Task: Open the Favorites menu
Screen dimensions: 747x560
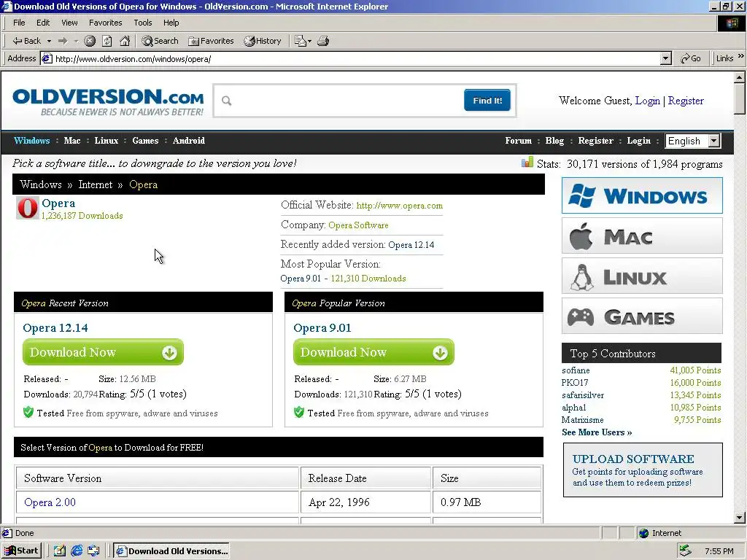Action: point(105,23)
